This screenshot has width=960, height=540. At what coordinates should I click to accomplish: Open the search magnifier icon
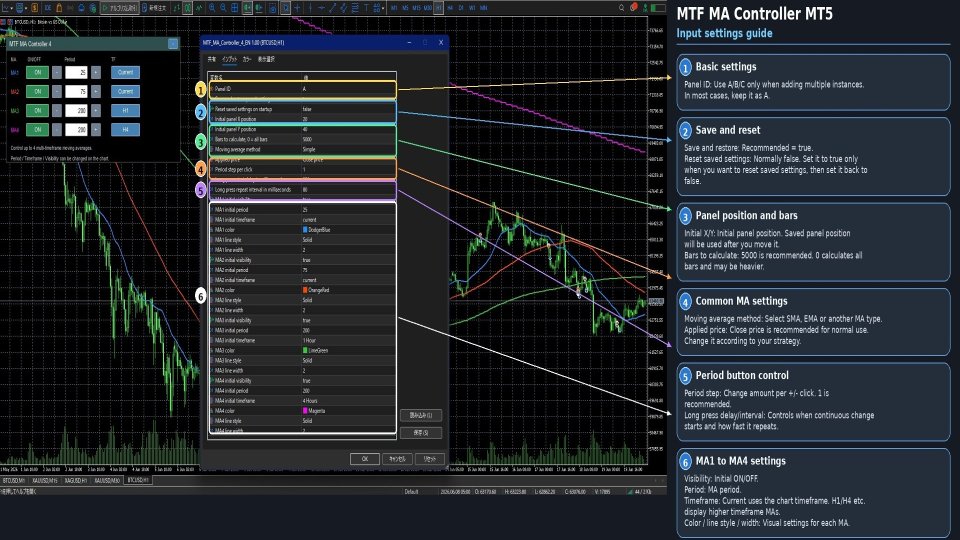coord(621,7)
